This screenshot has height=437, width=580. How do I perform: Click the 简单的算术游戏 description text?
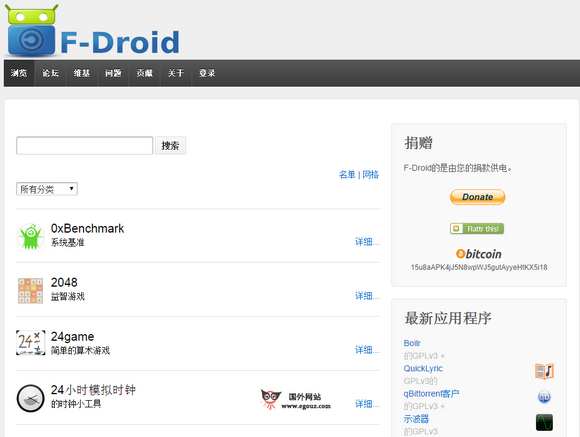tap(80, 350)
